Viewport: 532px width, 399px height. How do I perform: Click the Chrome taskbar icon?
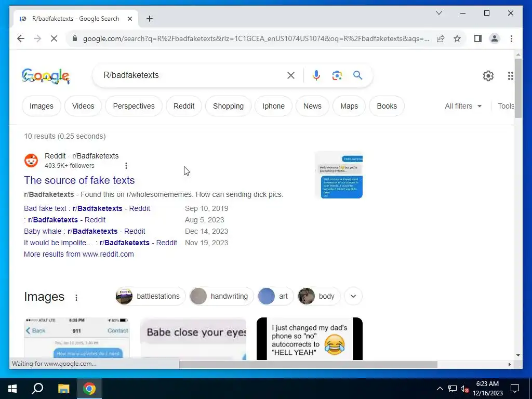coord(89,389)
